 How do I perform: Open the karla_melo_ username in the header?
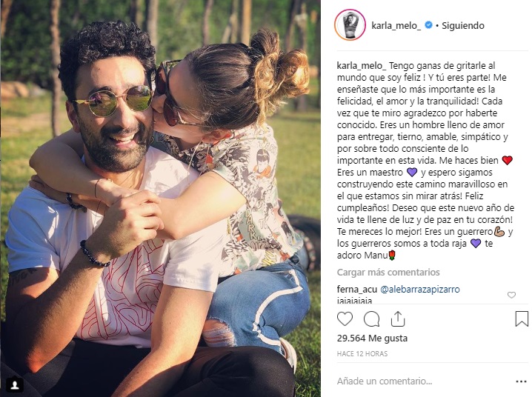click(396, 25)
